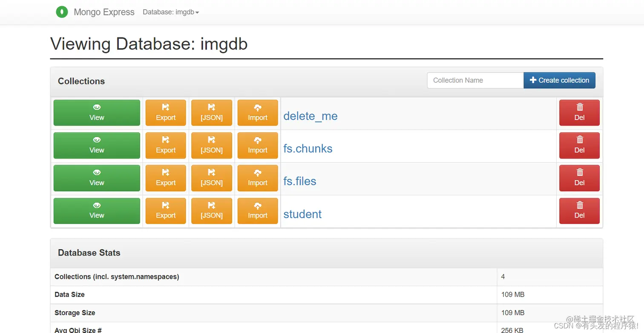
Task: Export delete_me as JSON
Action: coord(212,113)
